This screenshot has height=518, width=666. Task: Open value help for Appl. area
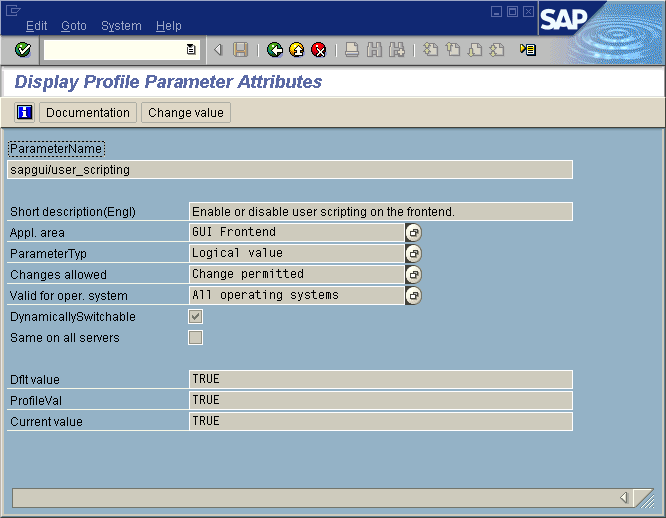(x=414, y=232)
